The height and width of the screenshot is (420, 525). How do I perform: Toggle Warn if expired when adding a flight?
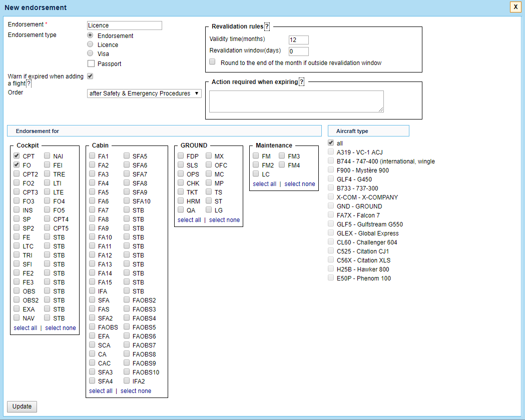click(90, 76)
